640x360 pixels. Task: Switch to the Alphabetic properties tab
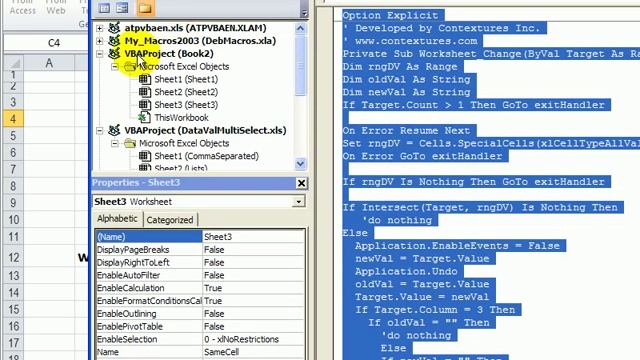pyautogui.click(x=117, y=219)
